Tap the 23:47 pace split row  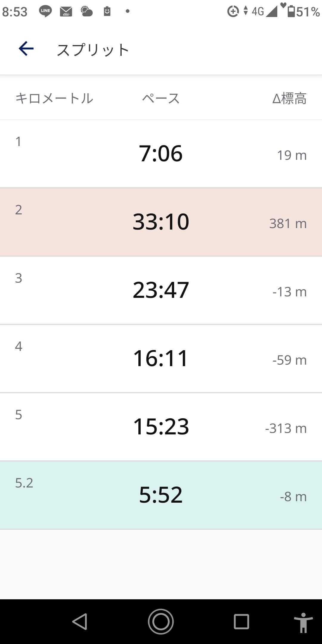click(161, 290)
